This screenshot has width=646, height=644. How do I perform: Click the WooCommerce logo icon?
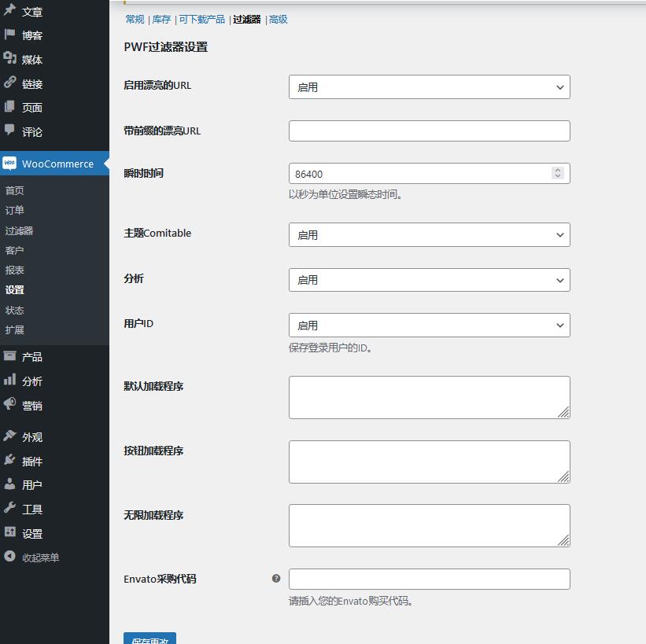9,163
